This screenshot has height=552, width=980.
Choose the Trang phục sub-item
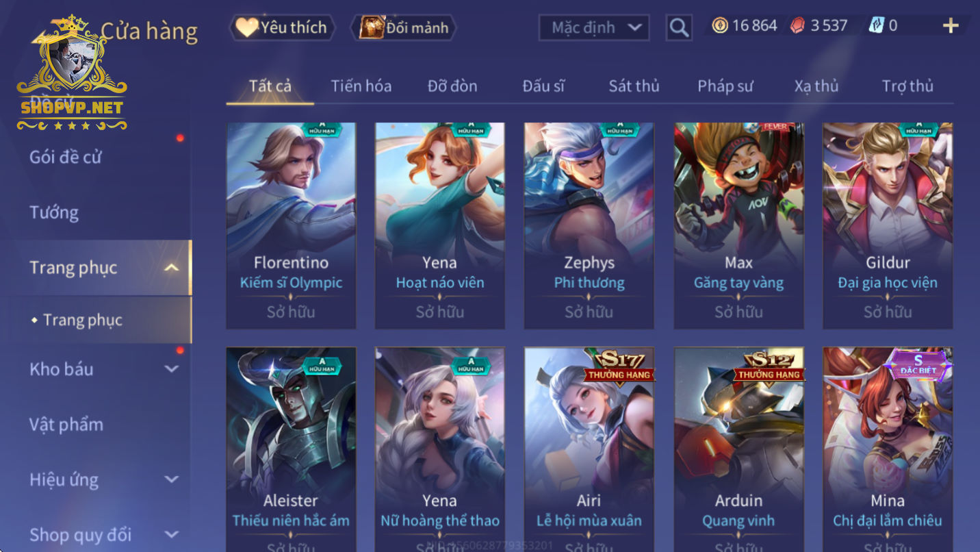pos(83,320)
